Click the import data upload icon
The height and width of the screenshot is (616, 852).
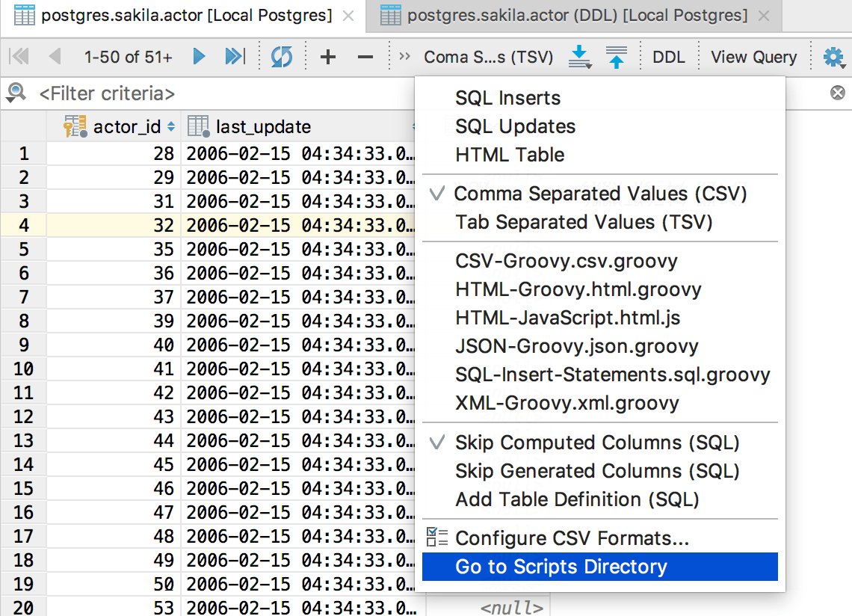(616, 57)
